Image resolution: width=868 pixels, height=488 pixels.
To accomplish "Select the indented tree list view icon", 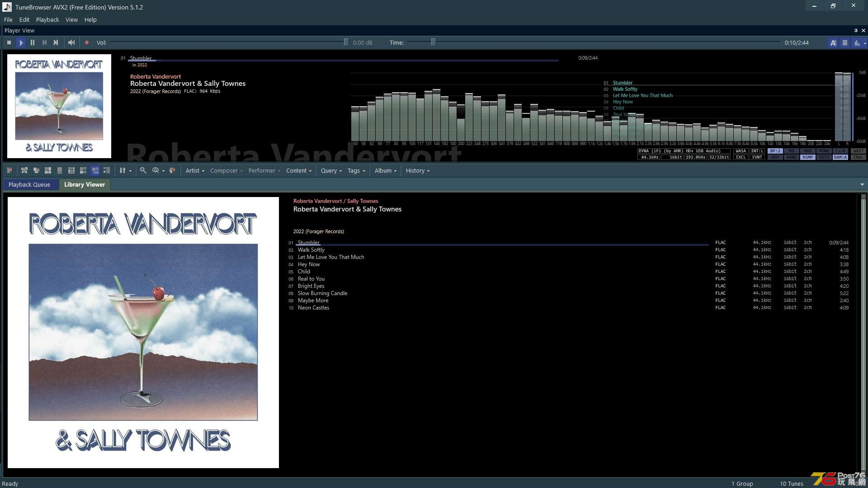I will pos(107,170).
